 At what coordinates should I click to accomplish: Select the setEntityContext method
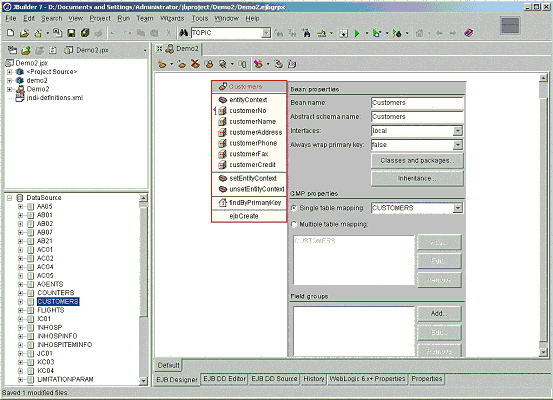(x=253, y=178)
